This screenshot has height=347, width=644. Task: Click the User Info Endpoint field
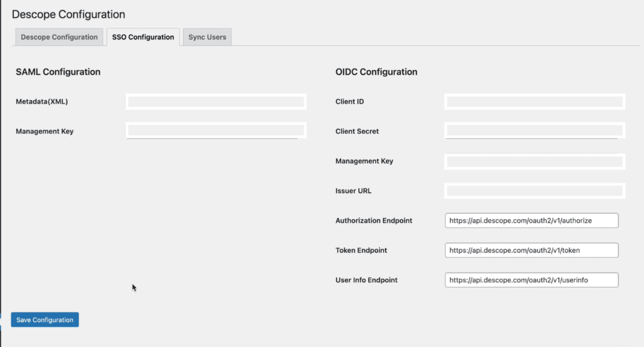pos(531,279)
